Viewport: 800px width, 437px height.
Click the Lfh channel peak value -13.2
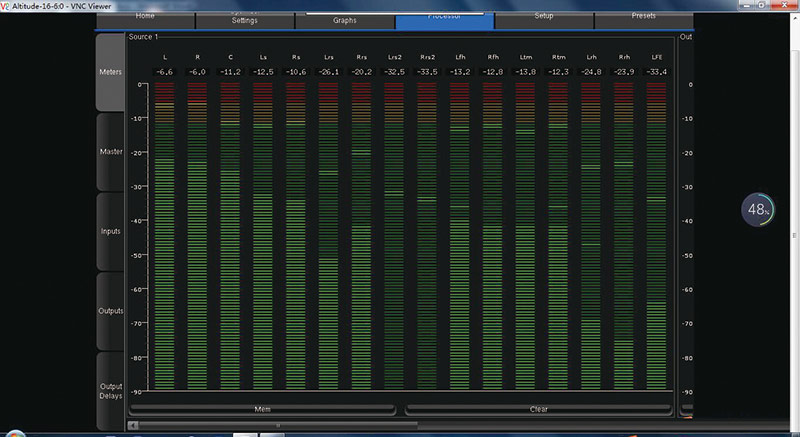460,72
